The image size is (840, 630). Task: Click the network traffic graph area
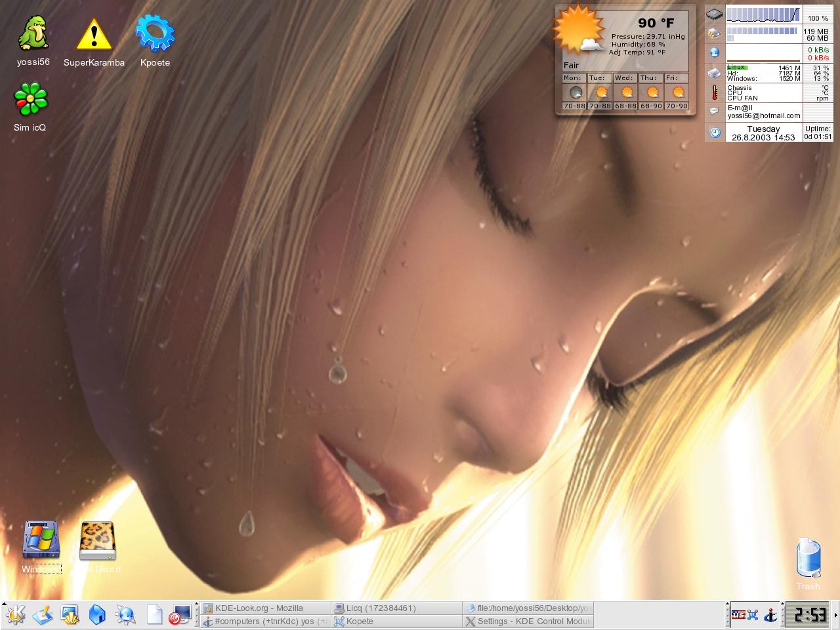pos(763,53)
